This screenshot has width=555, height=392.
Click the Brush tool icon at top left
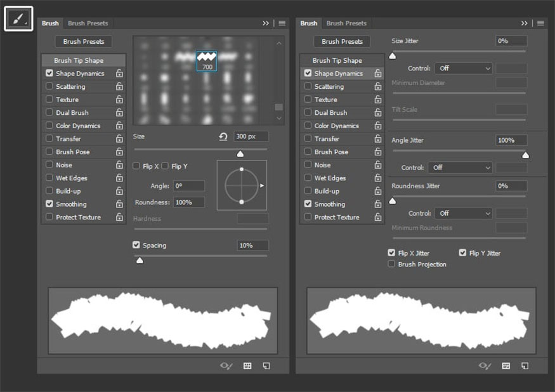18,19
